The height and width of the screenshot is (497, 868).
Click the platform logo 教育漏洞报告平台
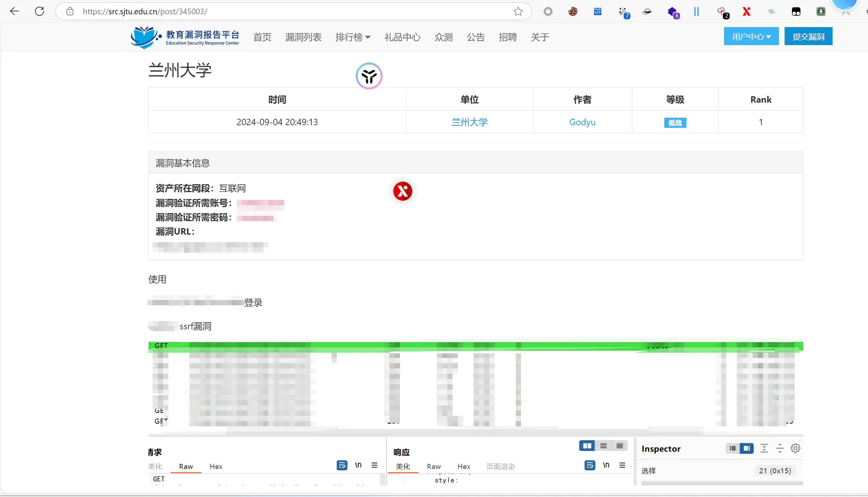click(185, 37)
